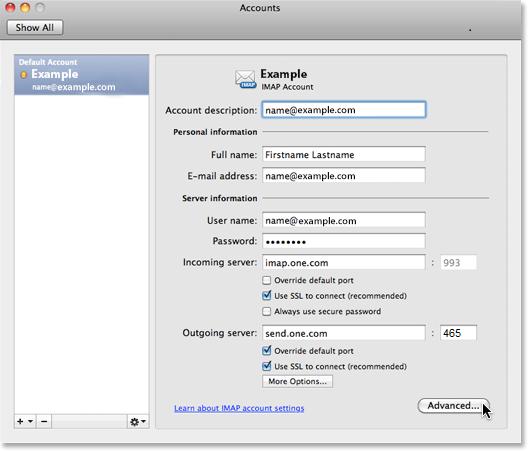Click the Incoming server field imap.one.com
528x451 pixels.
coord(344,262)
